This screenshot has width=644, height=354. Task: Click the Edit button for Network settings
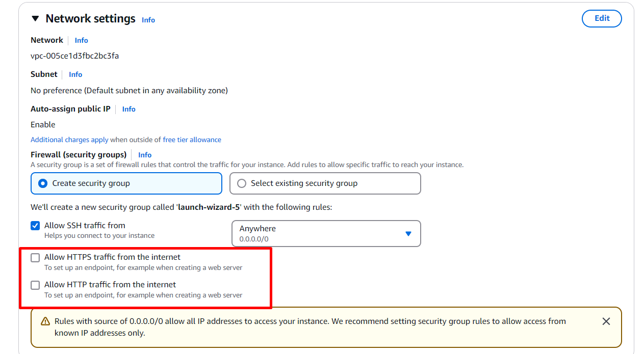tap(602, 18)
